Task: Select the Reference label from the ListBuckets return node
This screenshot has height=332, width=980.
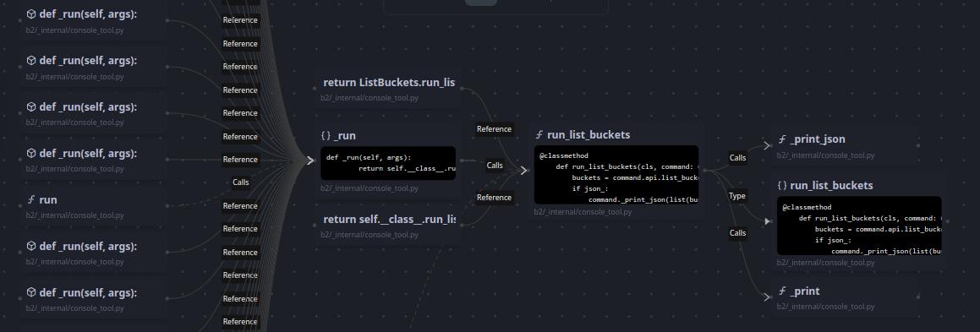Action: pos(495,129)
